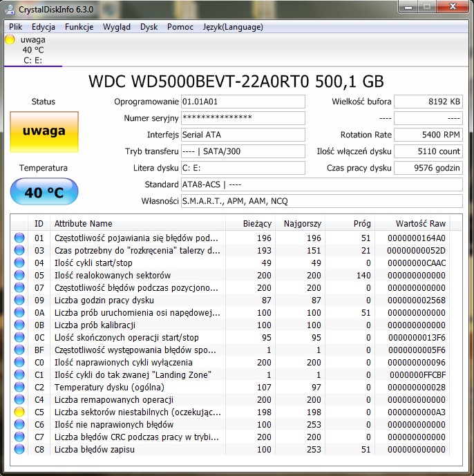Click blue status icon for attribute 0B
Viewport: 474px width, 476px height.
(x=19, y=325)
